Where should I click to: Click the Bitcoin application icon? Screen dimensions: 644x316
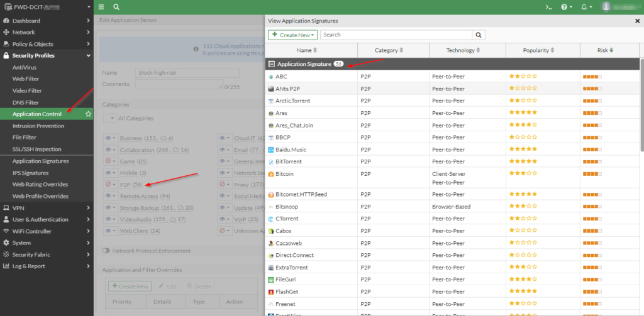point(270,174)
